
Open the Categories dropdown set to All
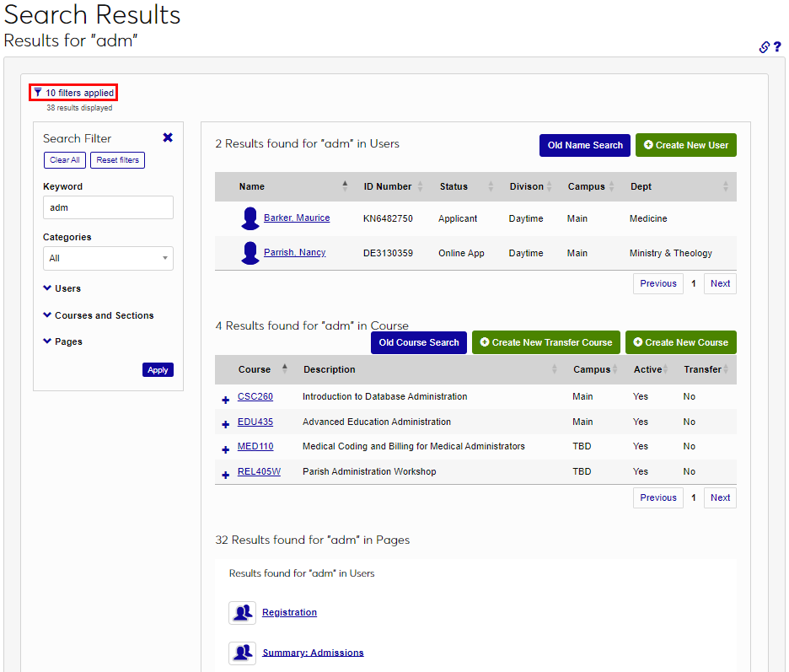108,258
